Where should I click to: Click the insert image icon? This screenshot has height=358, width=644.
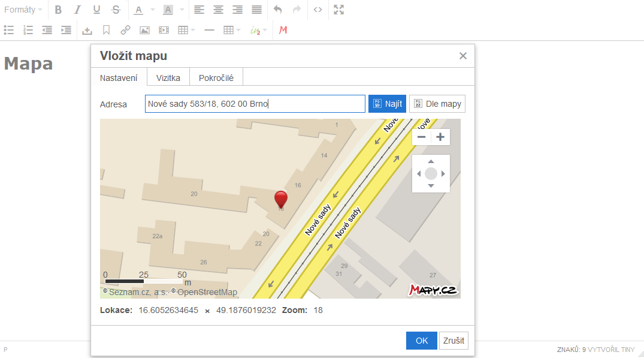pos(144,30)
